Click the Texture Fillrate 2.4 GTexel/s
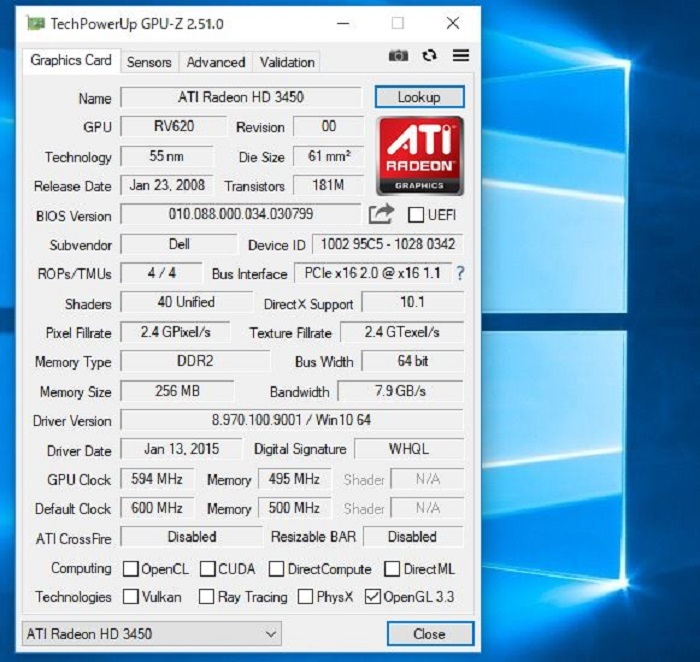This screenshot has width=700, height=662. (402, 332)
